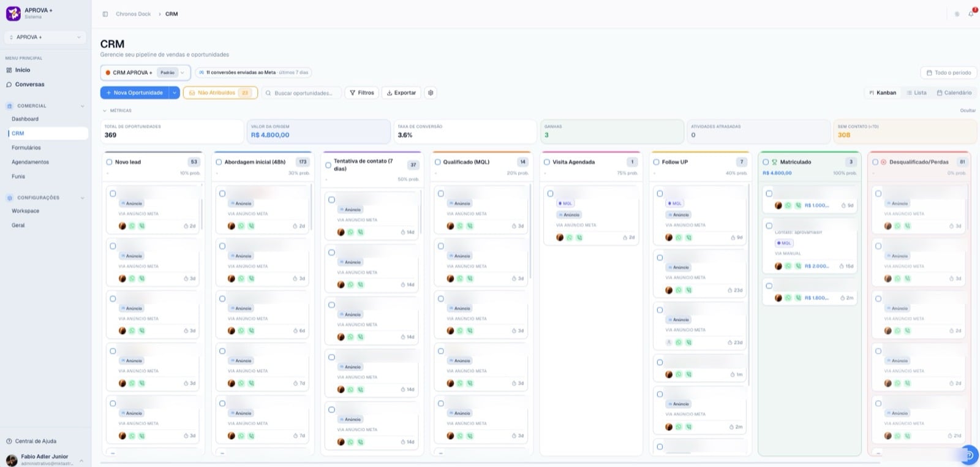This screenshot has width=980, height=467.
Task: Check the Follow UP column checkbox
Action: click(x=656, y=162)
